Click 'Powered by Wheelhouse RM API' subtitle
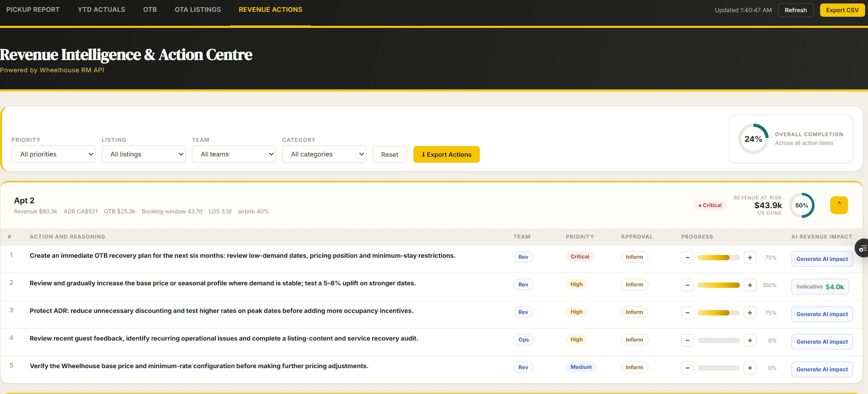 52,70
